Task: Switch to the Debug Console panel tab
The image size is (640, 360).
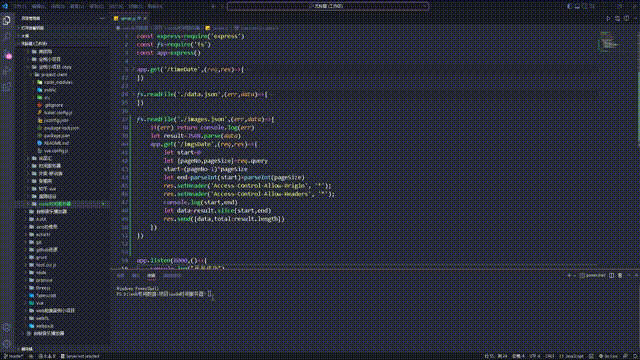Action: [x=172, y=276]
